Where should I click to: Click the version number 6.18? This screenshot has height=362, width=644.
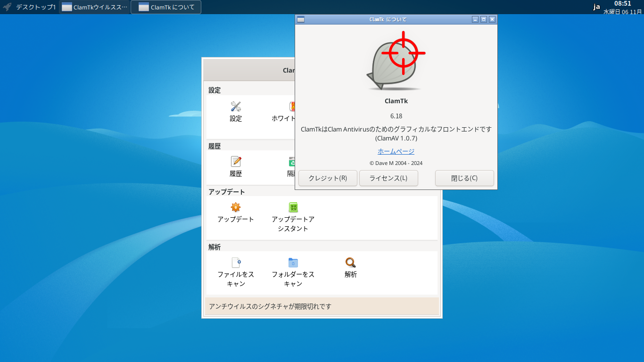[396, 116]
